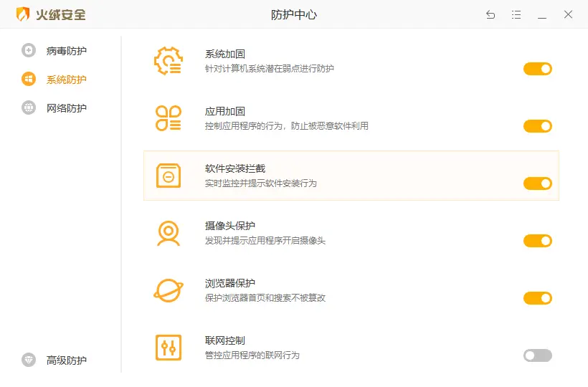Turn off the 应用加固 switch

coord(537,126)
